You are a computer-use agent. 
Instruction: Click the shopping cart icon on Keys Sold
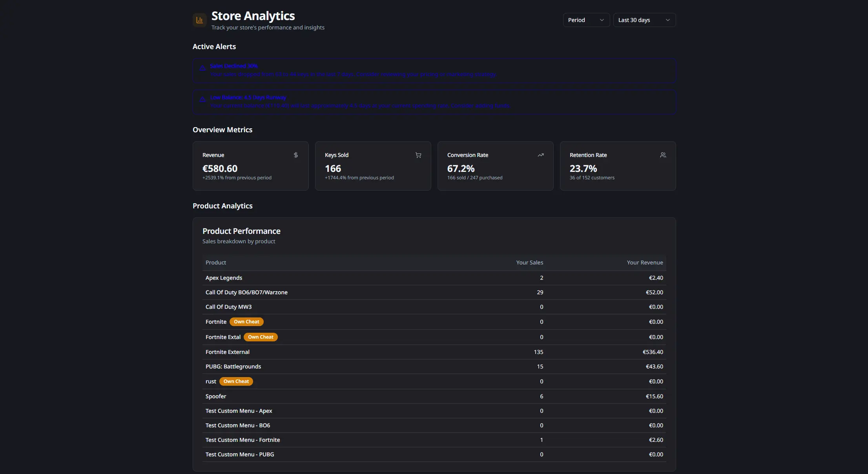(x=418, y=155)
